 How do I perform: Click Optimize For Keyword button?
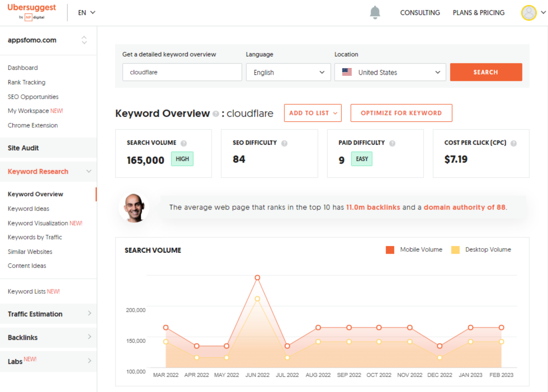click(401, 113)
